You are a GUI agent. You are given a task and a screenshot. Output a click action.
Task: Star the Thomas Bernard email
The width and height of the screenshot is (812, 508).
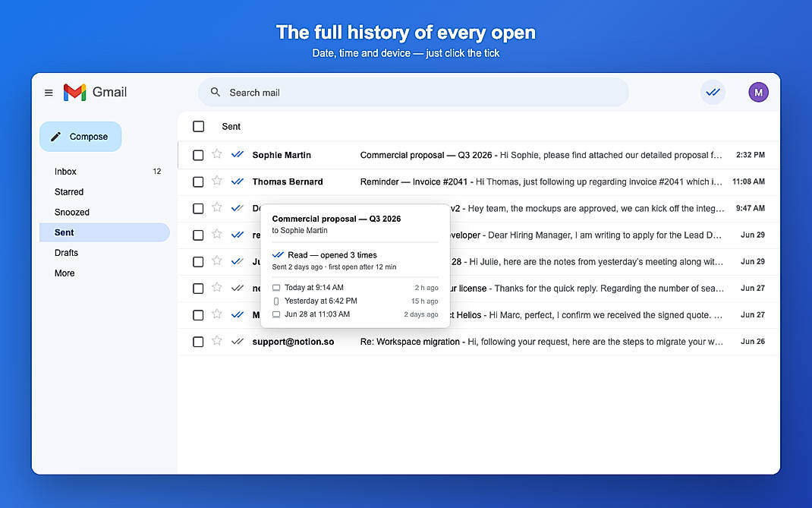[217, 181]
